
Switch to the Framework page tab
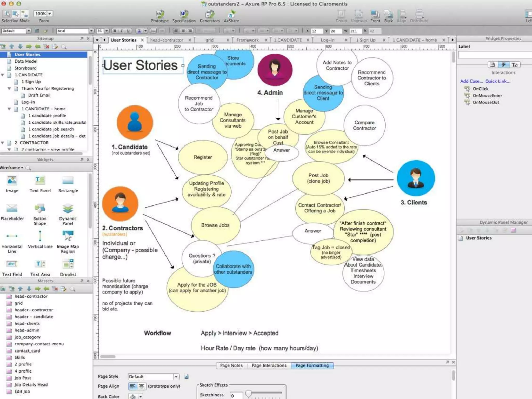[x=247, y=40]
